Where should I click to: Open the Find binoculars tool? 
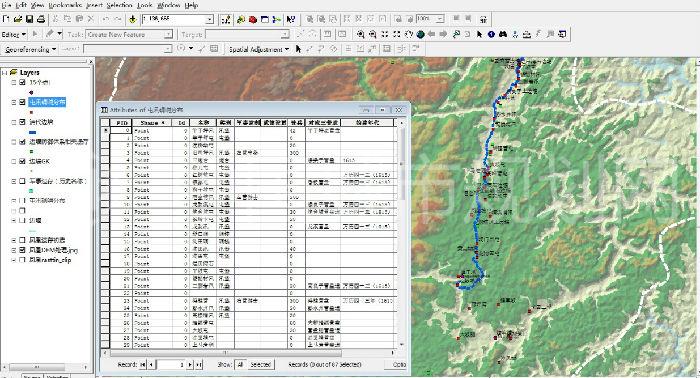(503, 34)
